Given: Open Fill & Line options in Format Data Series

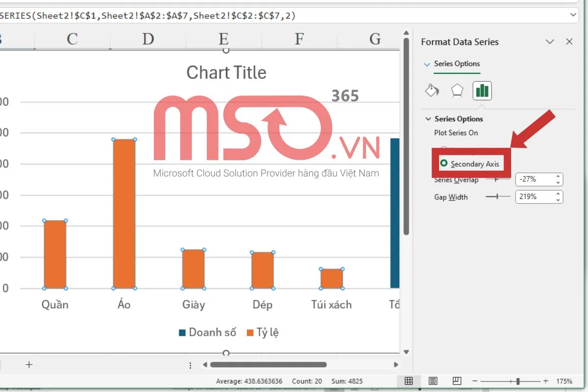Looking at the screenshot, I should click(x=432, y=91).
